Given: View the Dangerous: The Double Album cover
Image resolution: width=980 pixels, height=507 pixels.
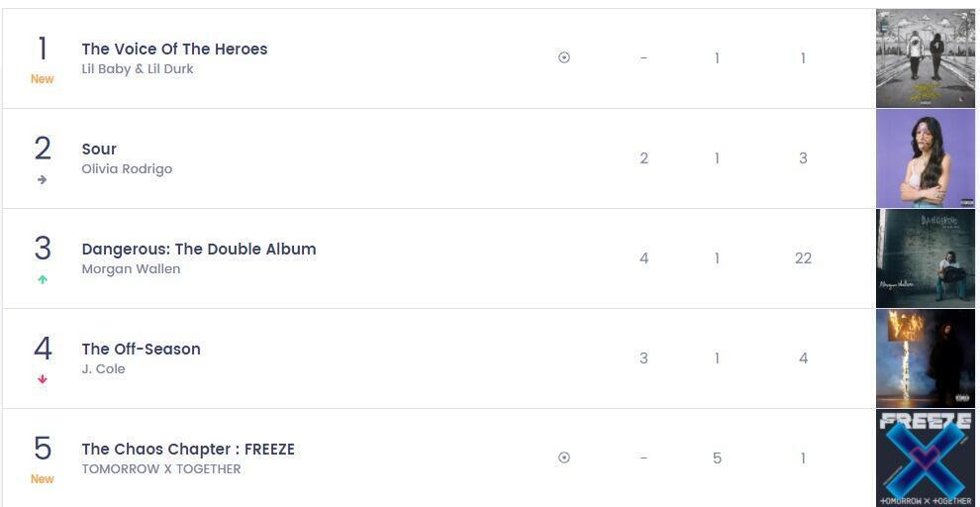Looking at the screenshot, I should 925,258.
